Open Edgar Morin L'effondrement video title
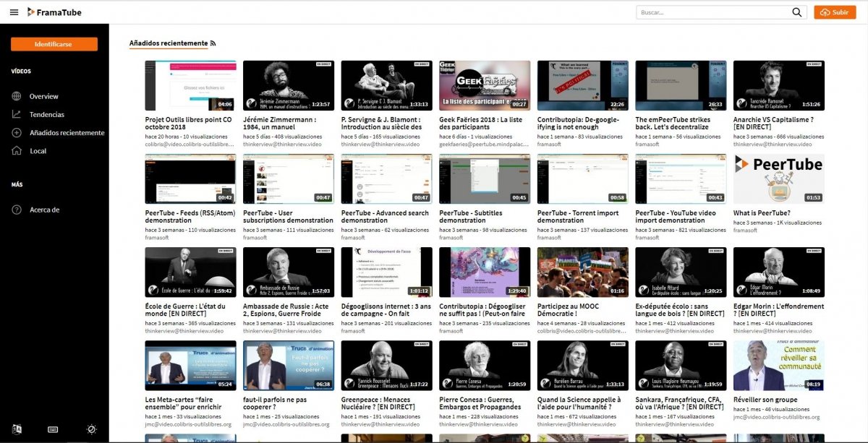Viewport: 868px width, 443px height. coord(778,310)
